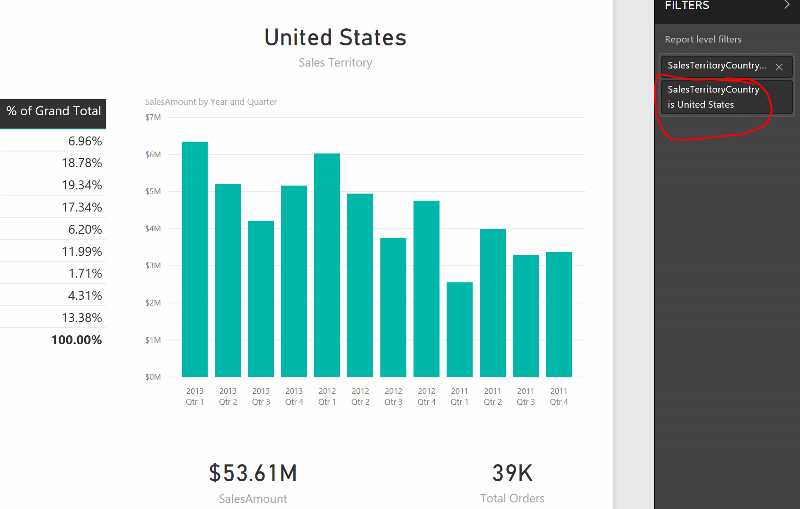Select the 2011 Qtr 1 bar
This screenshot has width=800, height=509.
pyautogui.click(x=459, y=329)
